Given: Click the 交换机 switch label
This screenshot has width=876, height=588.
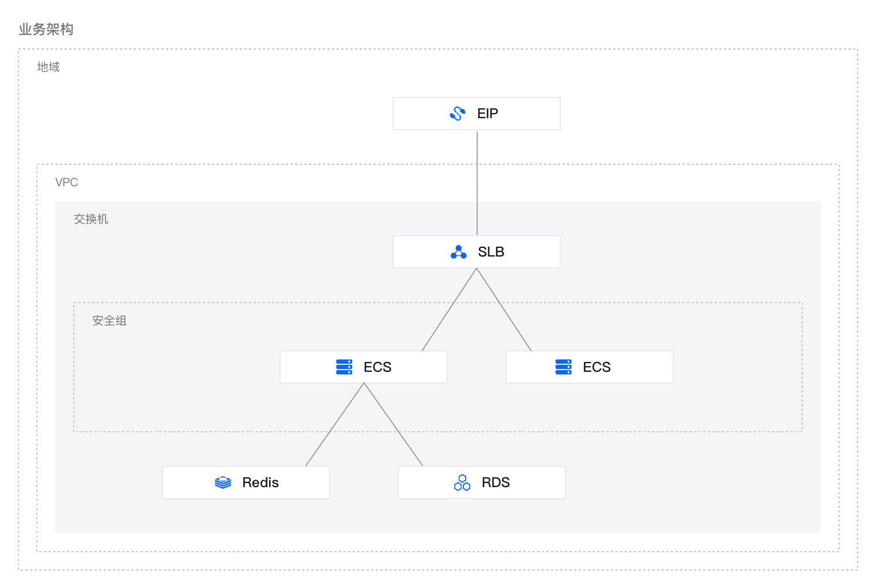Looking at the screenshot, I should click(x=91, y=219).
